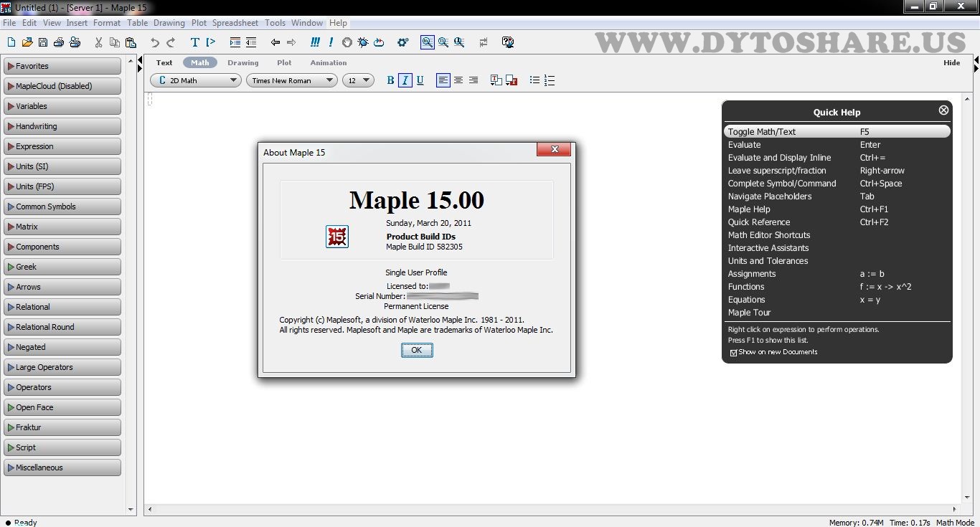Click the paste clipboard icon

pyautogui.click(x=131, y=42)
